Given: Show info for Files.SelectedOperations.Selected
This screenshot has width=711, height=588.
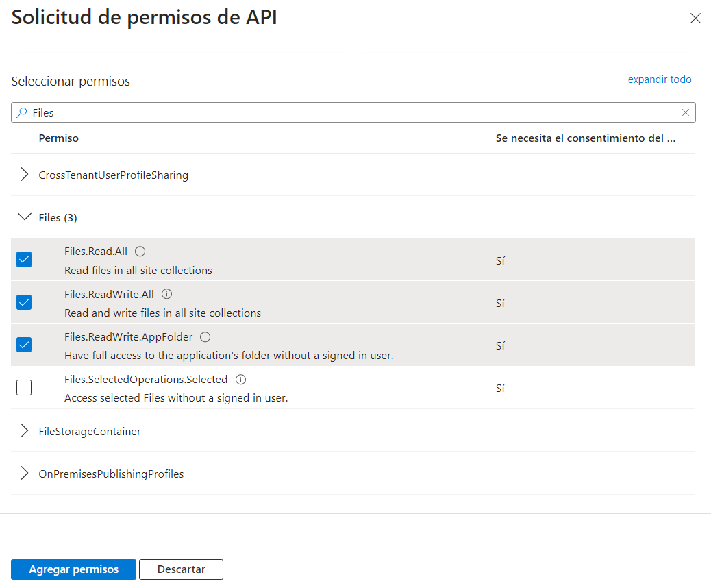Looking at the screenshot, I should coord(240,380).
